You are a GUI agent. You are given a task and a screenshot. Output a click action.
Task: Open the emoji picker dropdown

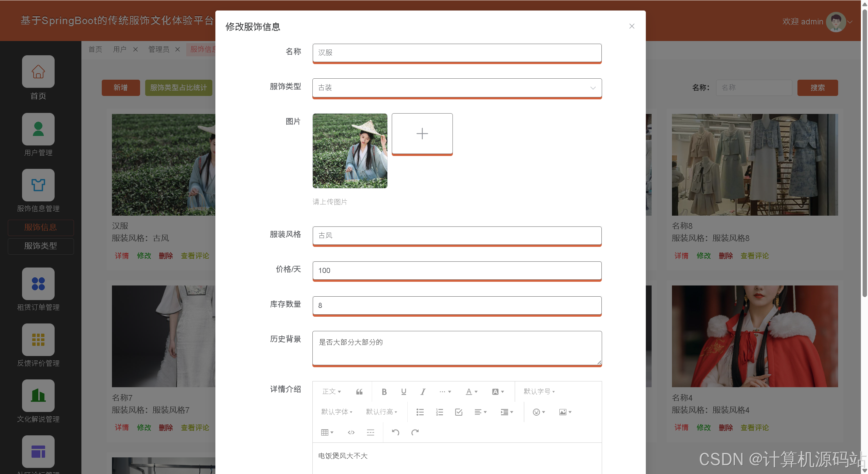538,412
